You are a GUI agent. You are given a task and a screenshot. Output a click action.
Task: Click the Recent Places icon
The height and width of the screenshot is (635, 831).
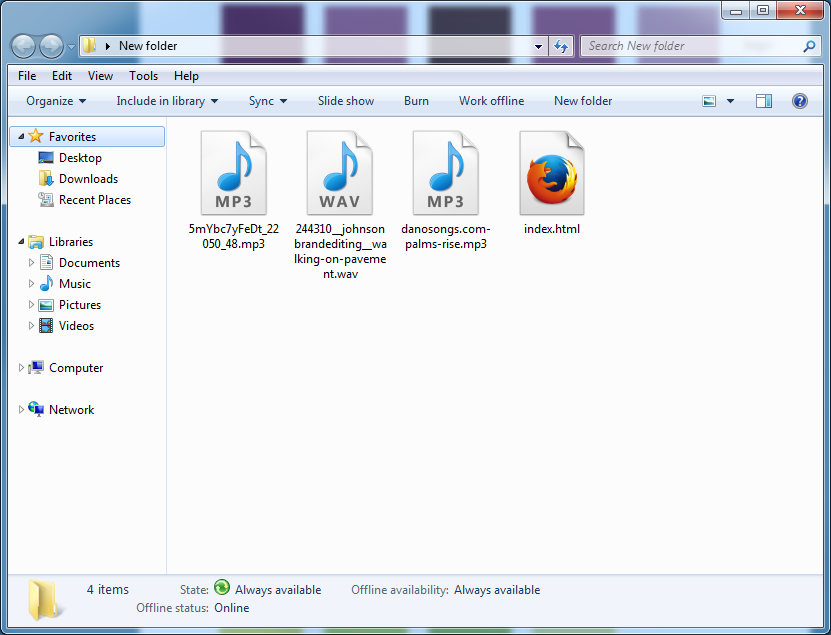pos(46,199)
